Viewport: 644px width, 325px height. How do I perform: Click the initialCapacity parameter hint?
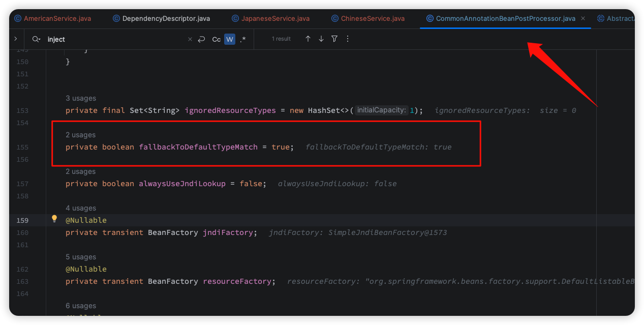[x=382, y=110]
